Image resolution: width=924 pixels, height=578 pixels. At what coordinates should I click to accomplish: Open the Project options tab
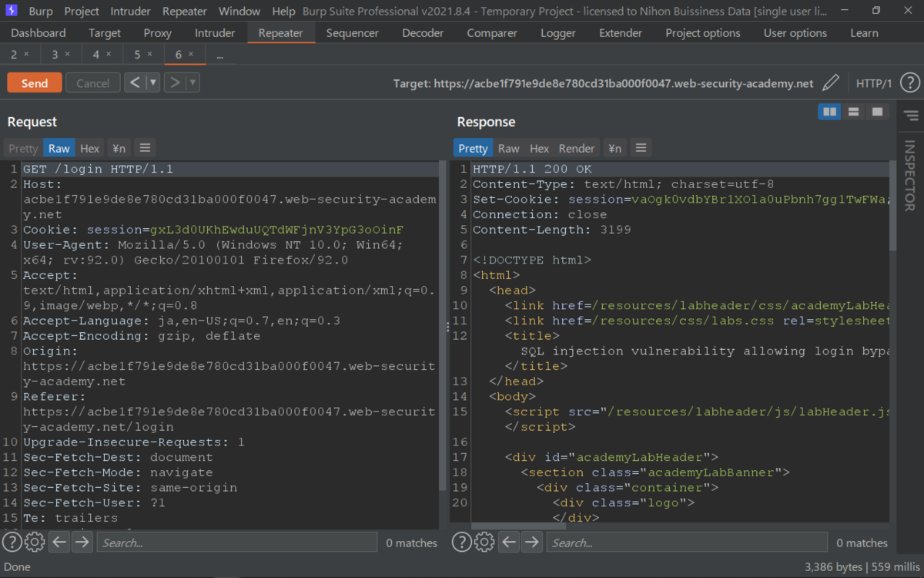tap(703, 33)
